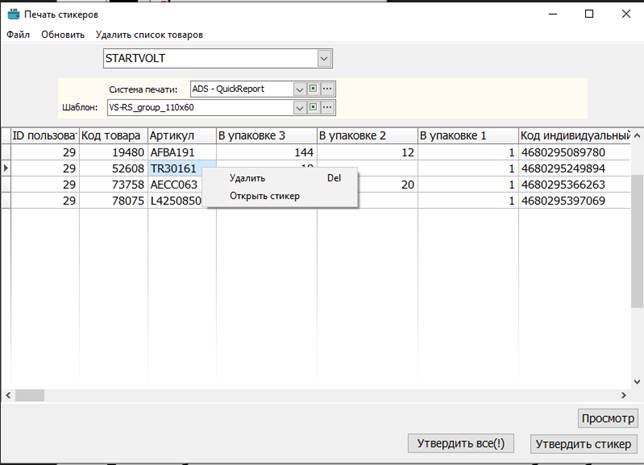Click barcode 4680295366263 cell
This screenshot has height=465, width=644.
[574, 184]
